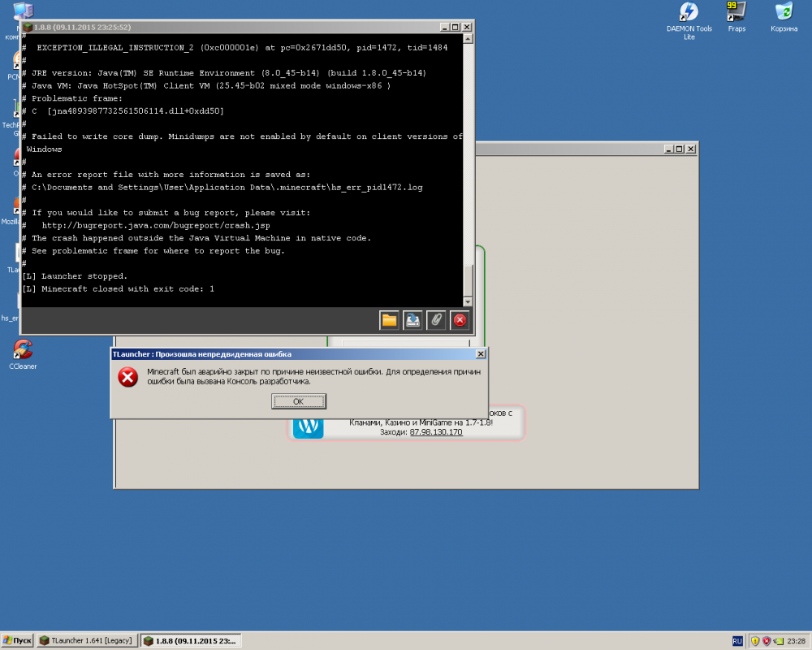Click the yellow shield update tray icon
812x650 pixels.
click(x=755, y=641)
